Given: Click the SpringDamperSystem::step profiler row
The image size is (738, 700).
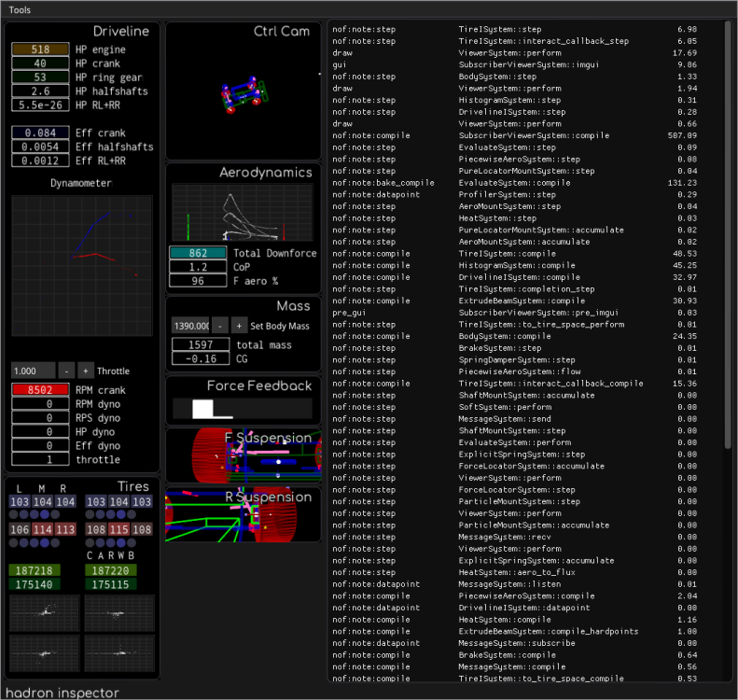Looking at the screenshot, I should point(514,359).
